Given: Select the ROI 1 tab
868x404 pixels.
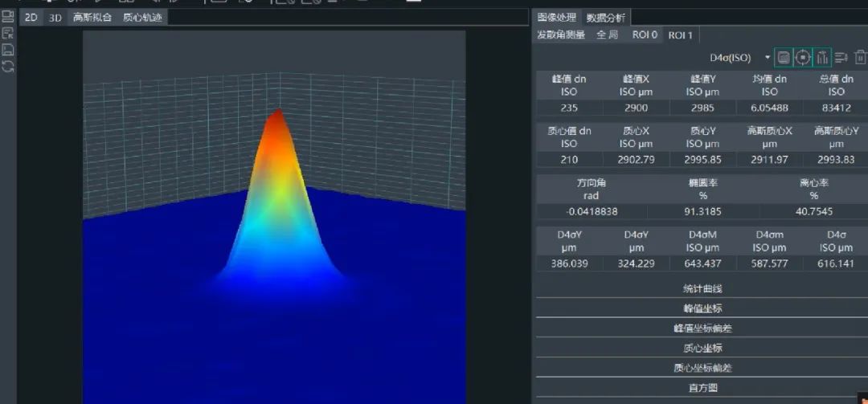Looking at the screenshot, I should tap(680, 35).
